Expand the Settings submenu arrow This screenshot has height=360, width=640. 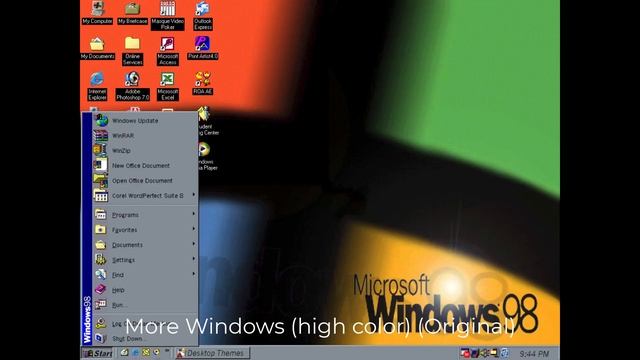click(193, 259)
